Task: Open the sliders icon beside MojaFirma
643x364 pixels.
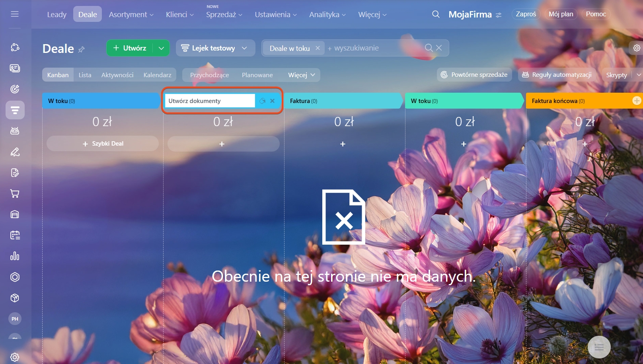Action: tap(499, 15)
